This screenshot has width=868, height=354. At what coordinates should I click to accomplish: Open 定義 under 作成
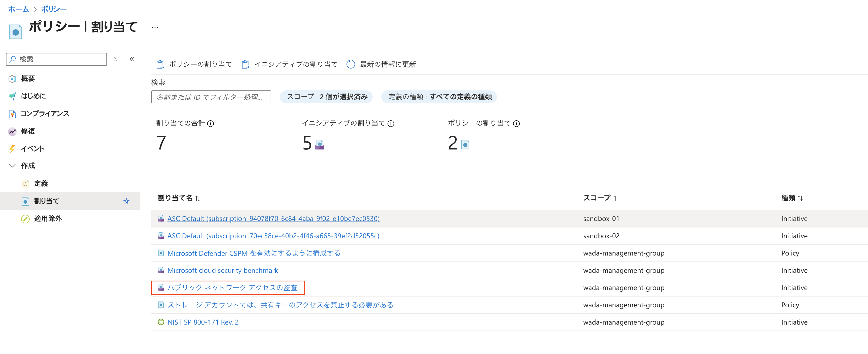coord(41,183)
